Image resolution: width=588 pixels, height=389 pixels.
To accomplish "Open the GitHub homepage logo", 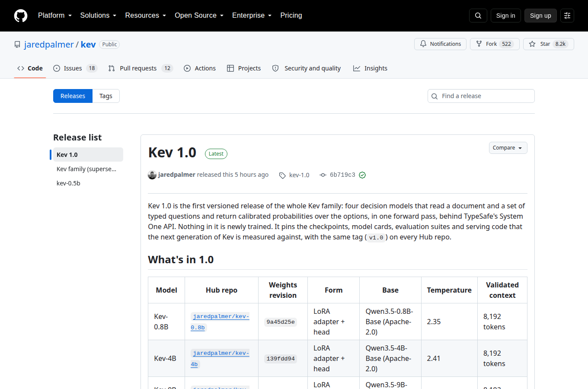I will (x=21, y=16).
